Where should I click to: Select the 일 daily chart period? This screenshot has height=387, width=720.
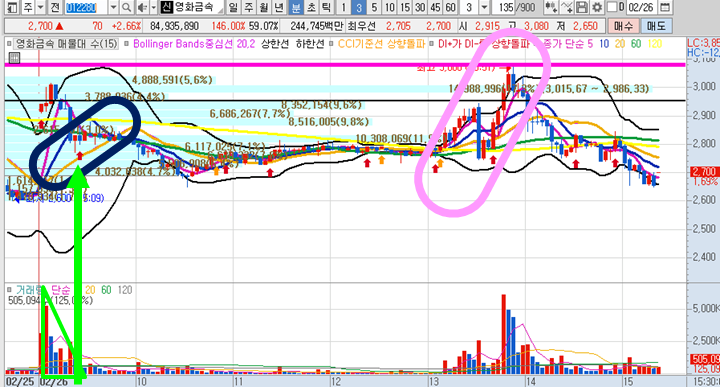point(233,7)
